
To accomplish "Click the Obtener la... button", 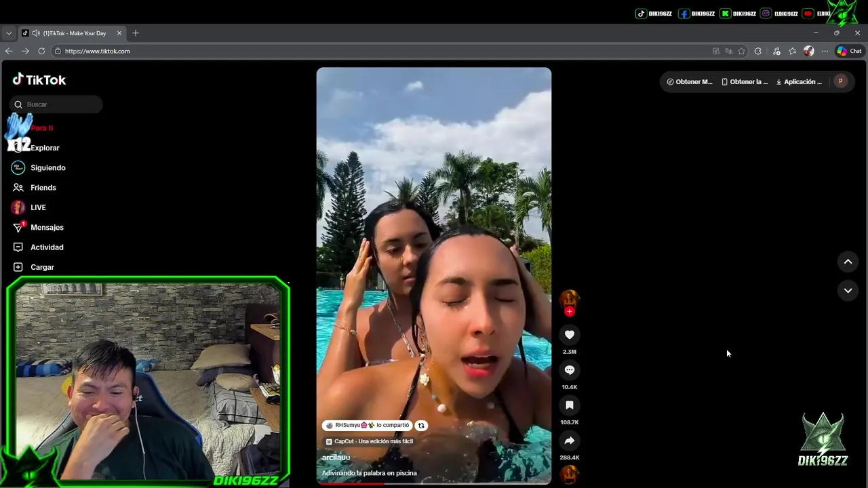I will pyautogui.click(x=745, y=82).
